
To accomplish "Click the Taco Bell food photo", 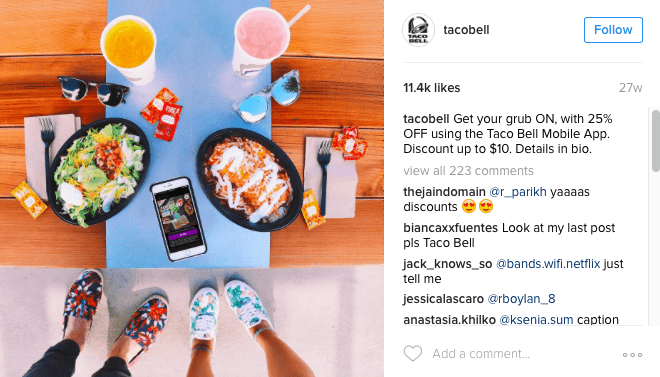I will [x=192, y=188].
